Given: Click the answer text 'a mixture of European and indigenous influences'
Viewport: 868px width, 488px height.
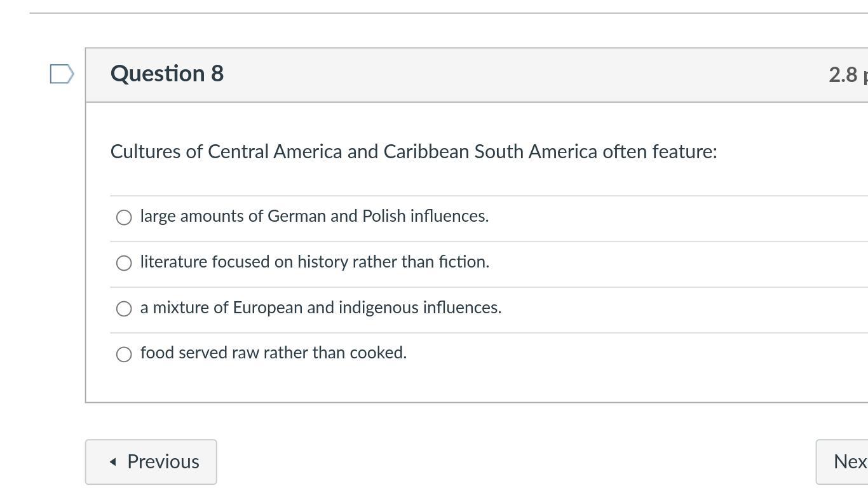Looking at the screenshot, I should tap(320, 308).
